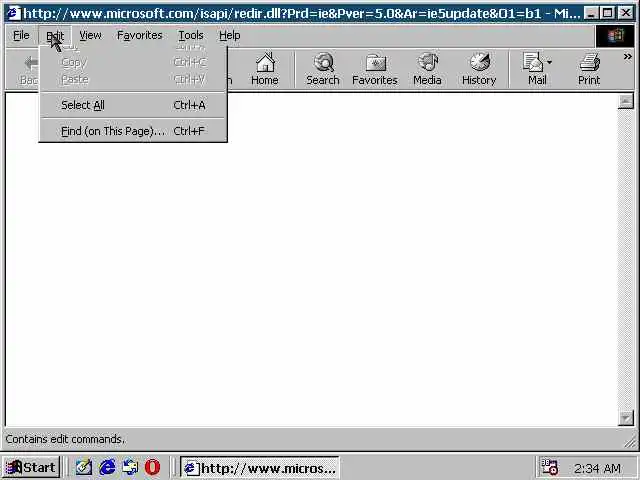Click the status bar text 'Contains edit commands.'
Screen dimensions: 640x480
pyautogui.click(x=65, y=439)
